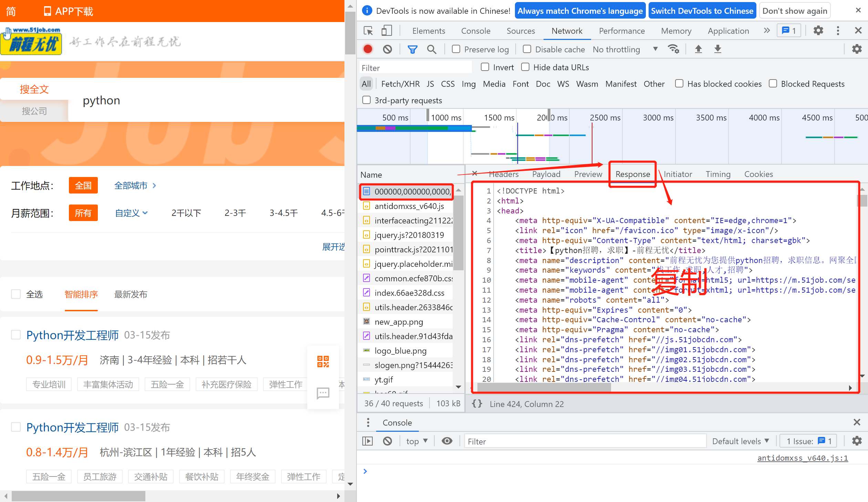Open DevTools main settings gear
Screen dimensions: 868x502
click(818, 31)
